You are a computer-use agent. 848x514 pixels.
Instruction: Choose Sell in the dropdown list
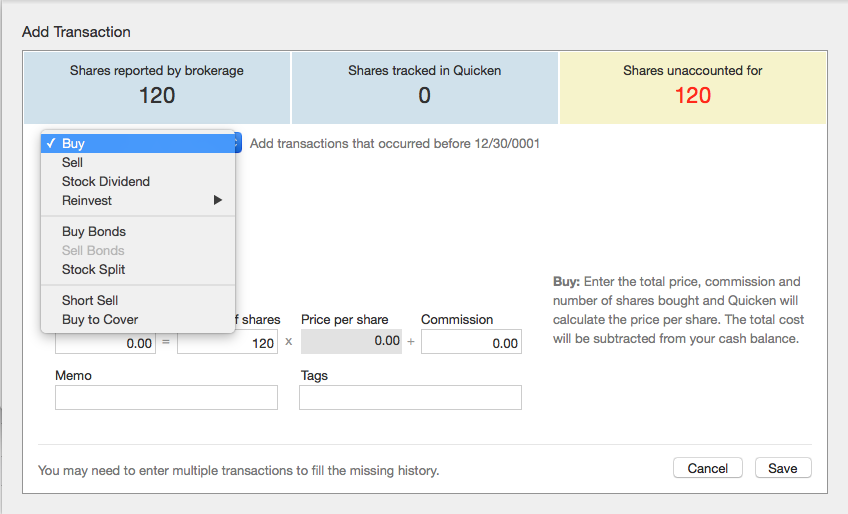pyautogui.click(x=72, y=162)
